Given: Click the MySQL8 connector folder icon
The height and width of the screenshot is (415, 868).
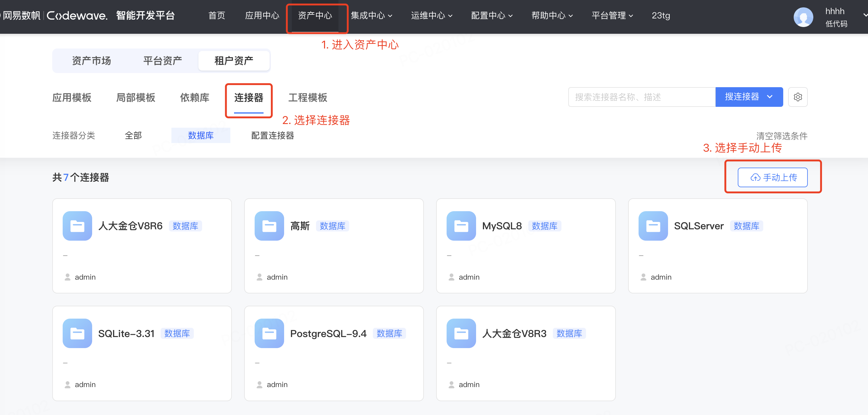Looking at the screenshot, I should click(x=461, y=226).
